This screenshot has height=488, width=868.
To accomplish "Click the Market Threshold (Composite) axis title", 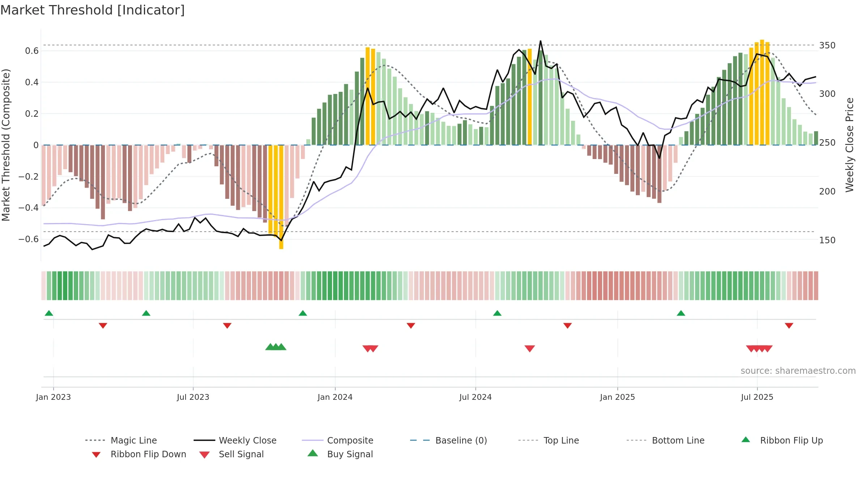I will click(x=6, y=145).
